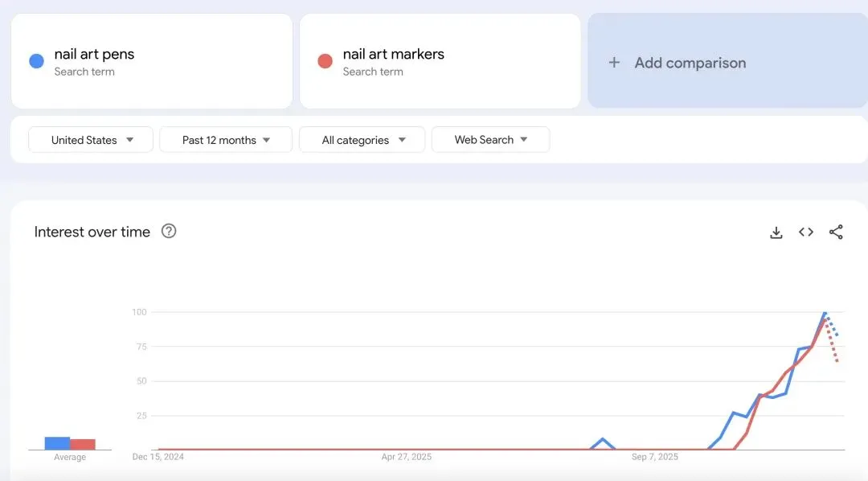
Task: Open the Past 12 months time range dropdown
Action: coord(225,139)
